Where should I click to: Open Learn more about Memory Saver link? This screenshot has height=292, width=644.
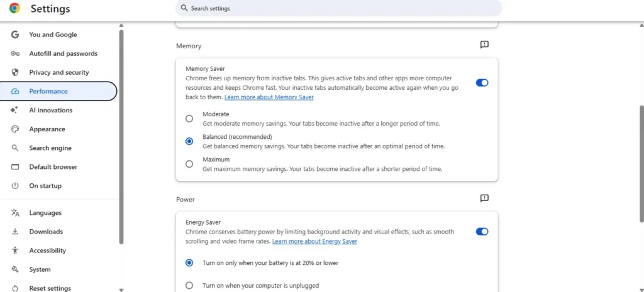point(269,97)
